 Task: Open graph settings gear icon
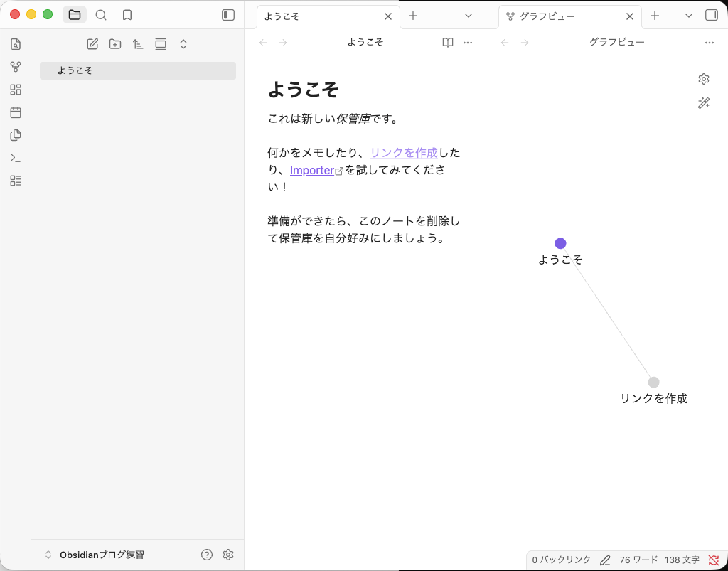pos(704,79)
